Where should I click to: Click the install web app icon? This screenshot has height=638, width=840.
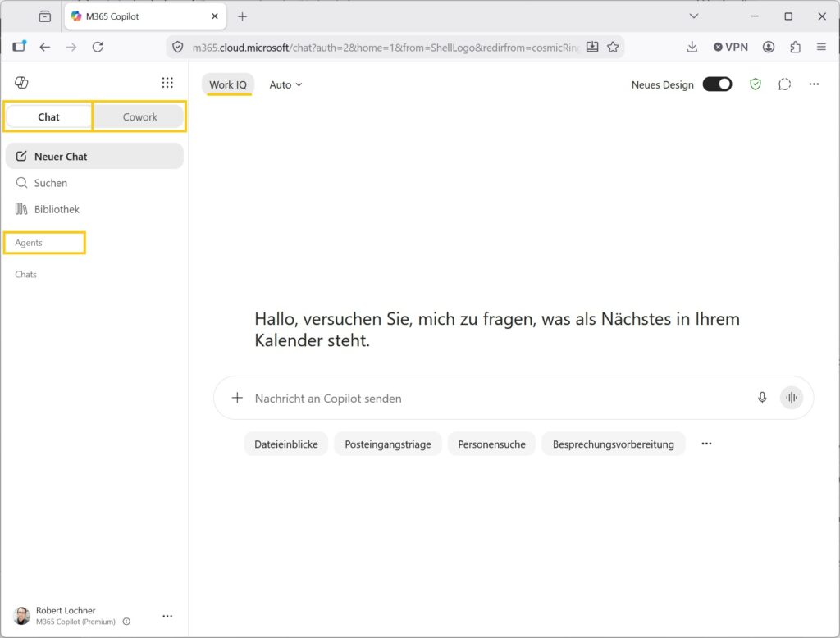click(x=592, y=47)
